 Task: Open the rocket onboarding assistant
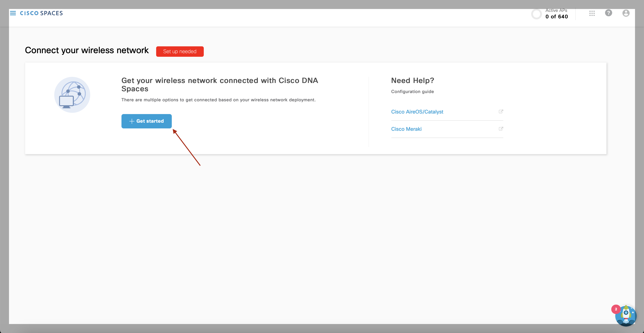tap(626, 316)
